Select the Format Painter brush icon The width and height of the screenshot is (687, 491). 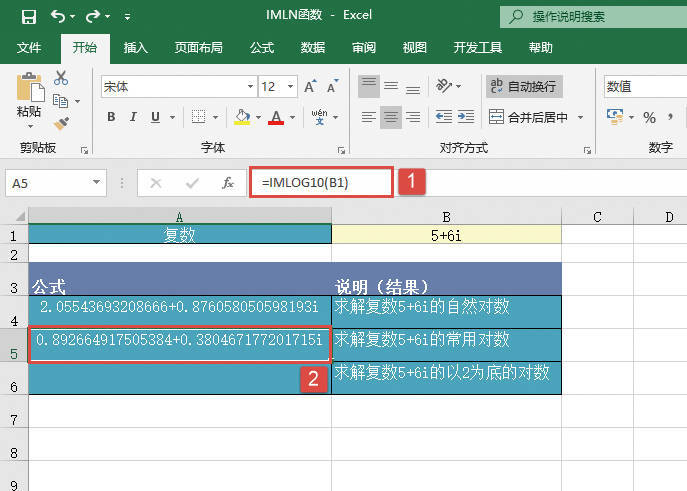tap(61, 123)
